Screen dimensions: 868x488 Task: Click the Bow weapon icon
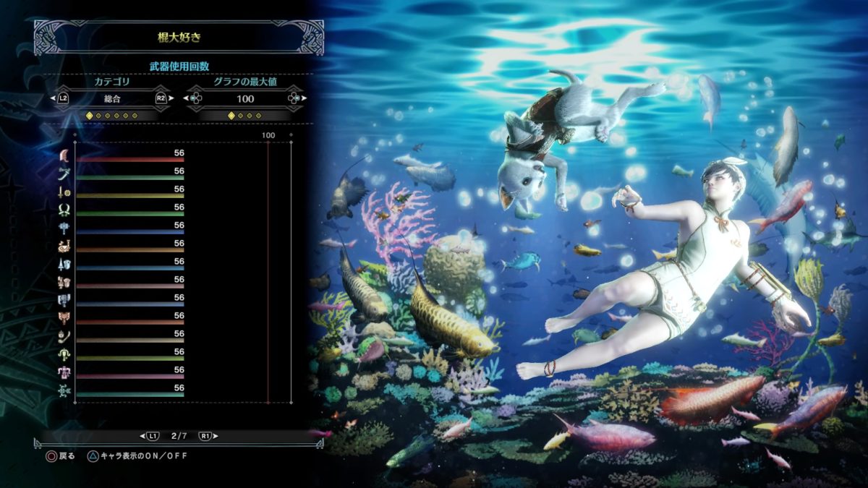tap(64, 390)
